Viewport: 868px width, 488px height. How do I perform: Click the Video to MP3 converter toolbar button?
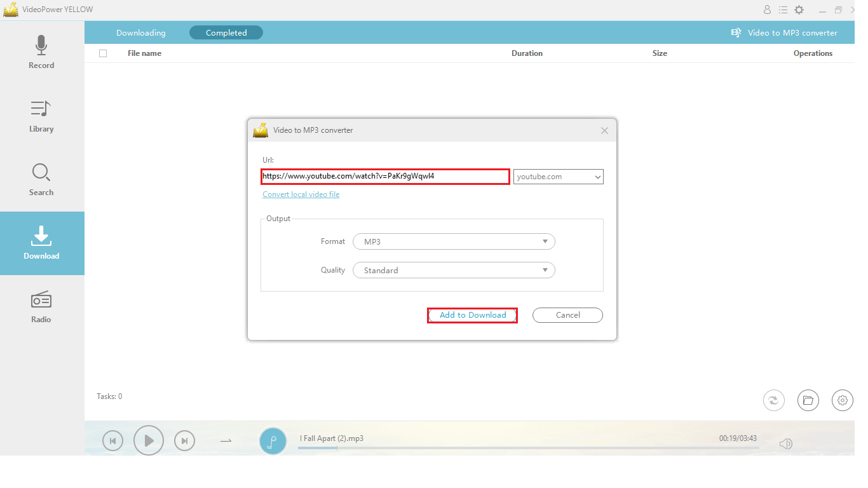coord(784,32)
